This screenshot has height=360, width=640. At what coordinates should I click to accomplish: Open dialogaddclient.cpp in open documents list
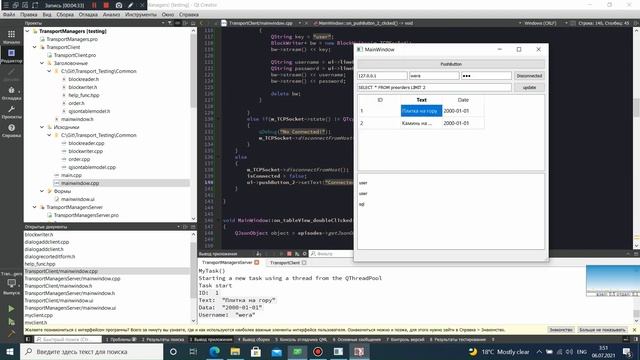[x=47, y=242]
